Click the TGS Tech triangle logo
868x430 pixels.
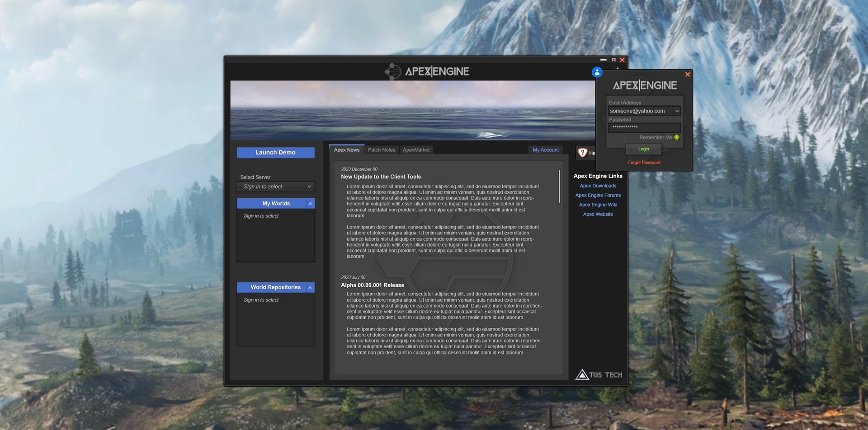582,374
